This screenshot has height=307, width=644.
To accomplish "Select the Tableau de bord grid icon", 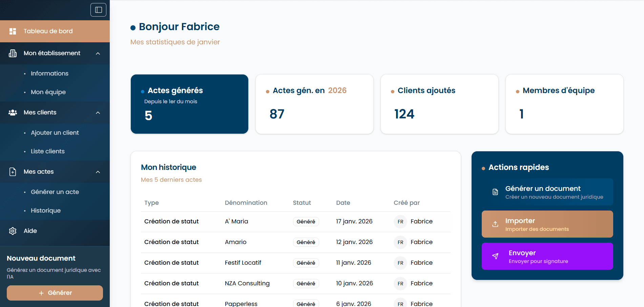I will pos(13,31).
